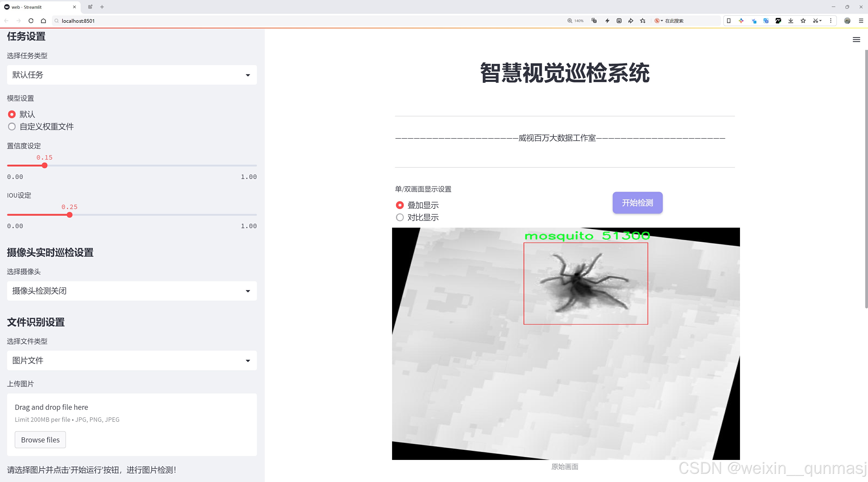The image size is (868, 482).
Task: Click the translate page icon in address bar
Action: click(594, 21)
